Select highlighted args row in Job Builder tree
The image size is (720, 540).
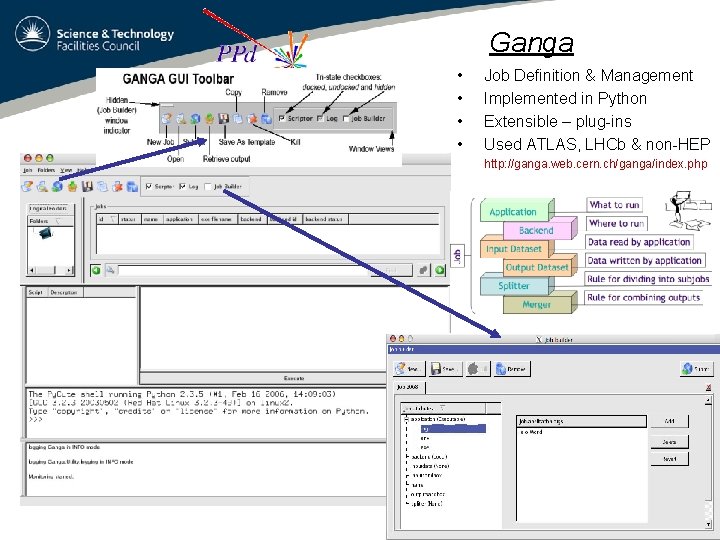click(x=453, y=429)
